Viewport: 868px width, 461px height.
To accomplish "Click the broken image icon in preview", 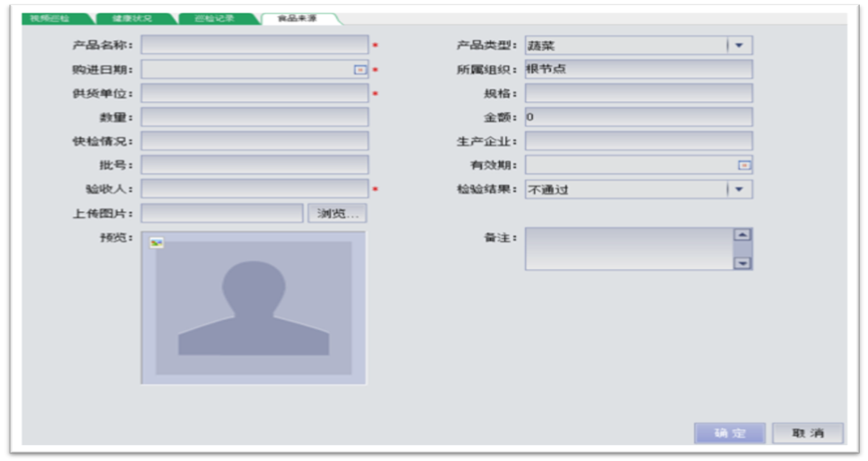I will 157,243.
